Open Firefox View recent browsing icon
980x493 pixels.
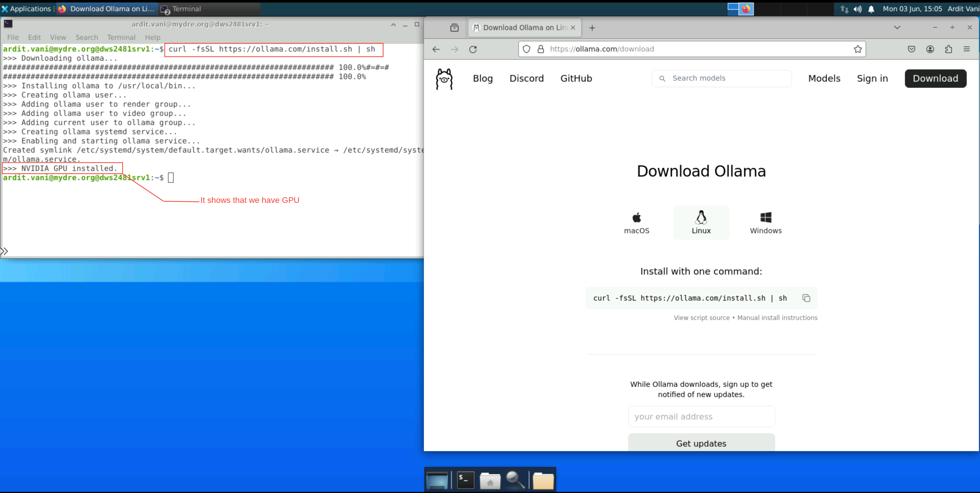[454, 28]
